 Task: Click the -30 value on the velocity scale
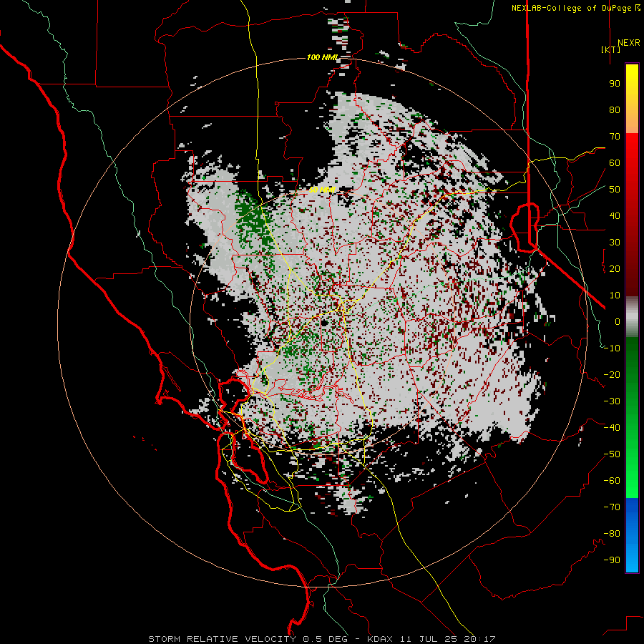pos(612,401)
